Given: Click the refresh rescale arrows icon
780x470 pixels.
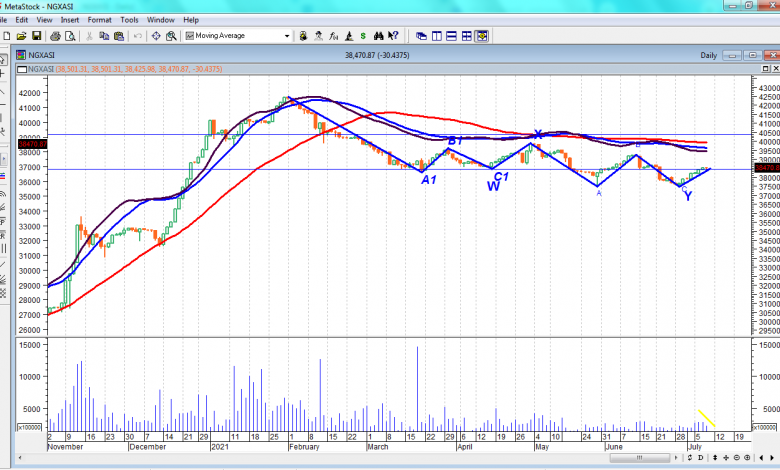Looking at the screenshot, I should click(x=689, y=458).
